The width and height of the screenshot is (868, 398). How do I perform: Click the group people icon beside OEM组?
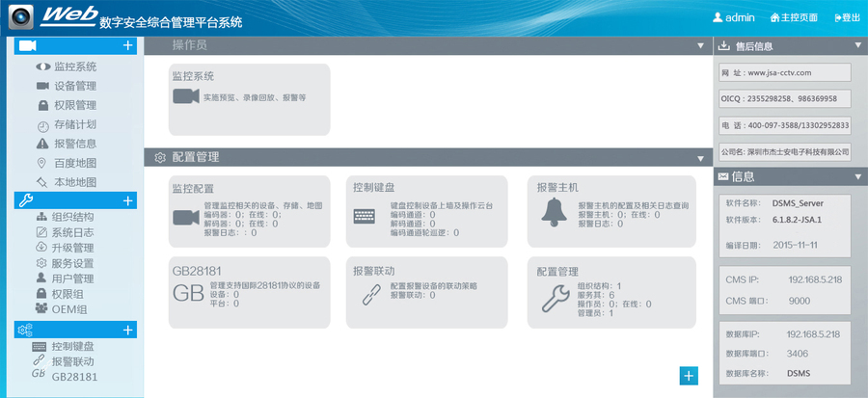coord(41,308)
